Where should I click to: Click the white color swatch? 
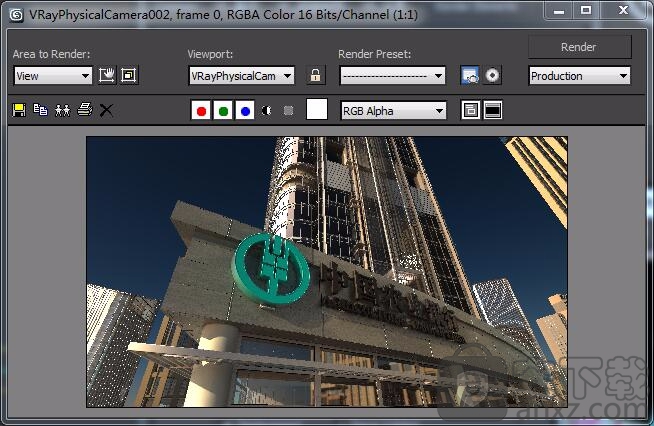pos(317,109)
